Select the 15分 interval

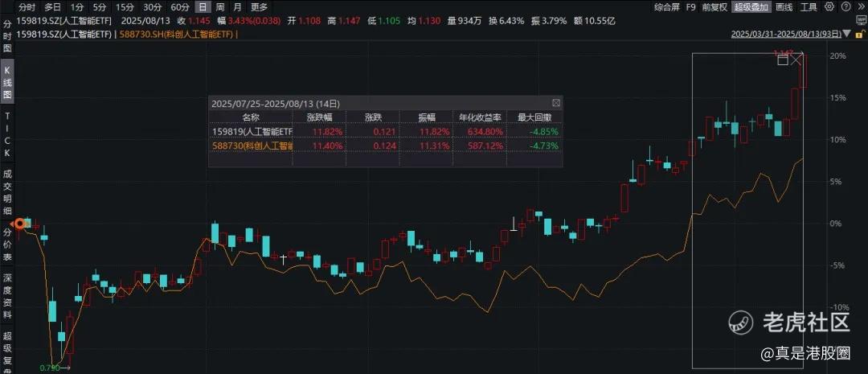pos(125,7)
